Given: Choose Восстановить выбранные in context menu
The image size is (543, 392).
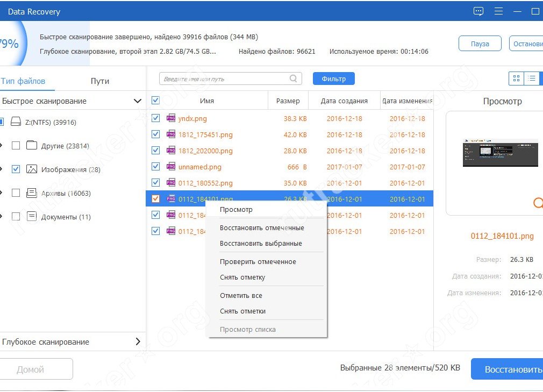Looking at the screenshot, I should point(266,244).
